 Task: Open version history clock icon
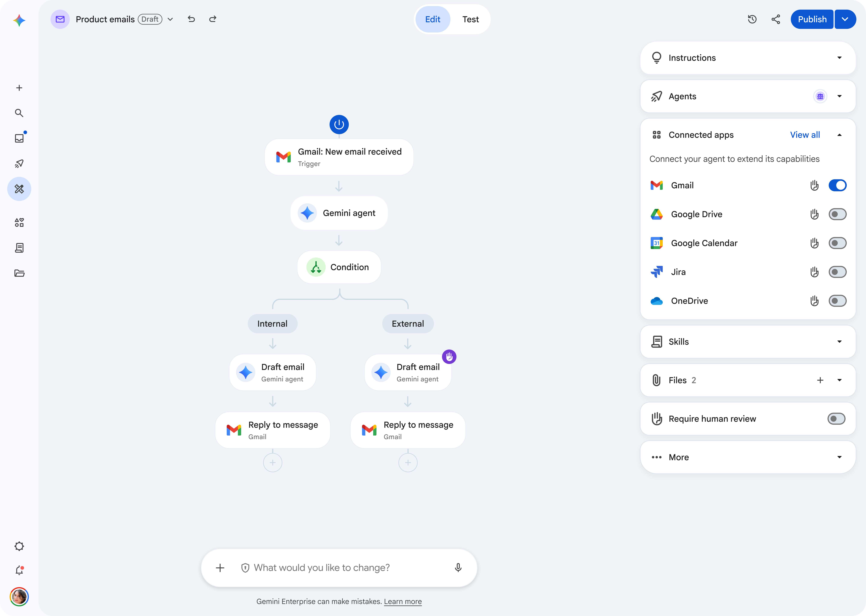click(752, 19)
